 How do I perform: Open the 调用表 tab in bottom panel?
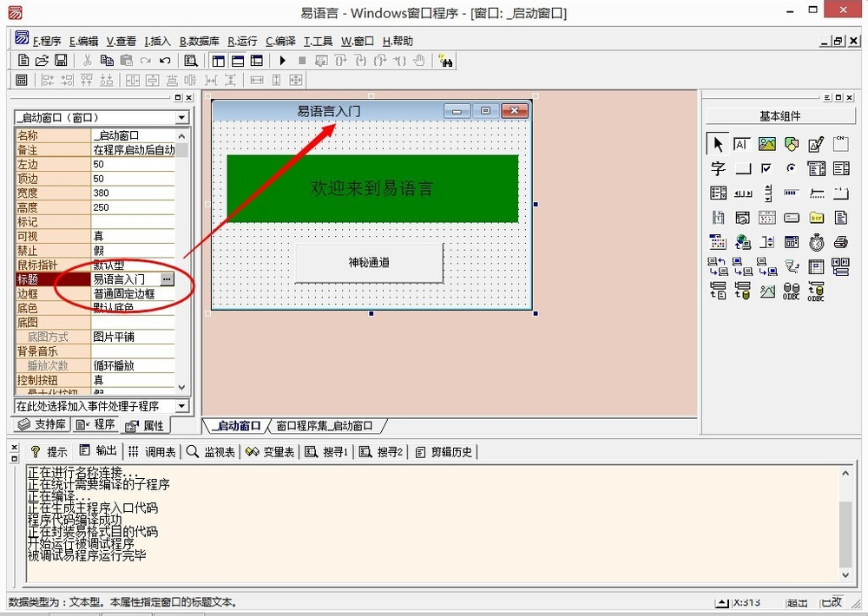coord(152,452)
